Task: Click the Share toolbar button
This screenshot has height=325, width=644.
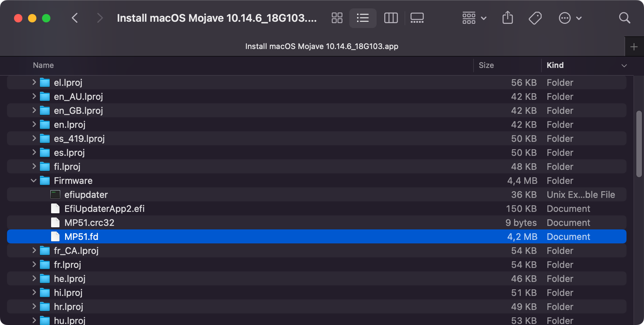Action: click(x=507, y=18)
